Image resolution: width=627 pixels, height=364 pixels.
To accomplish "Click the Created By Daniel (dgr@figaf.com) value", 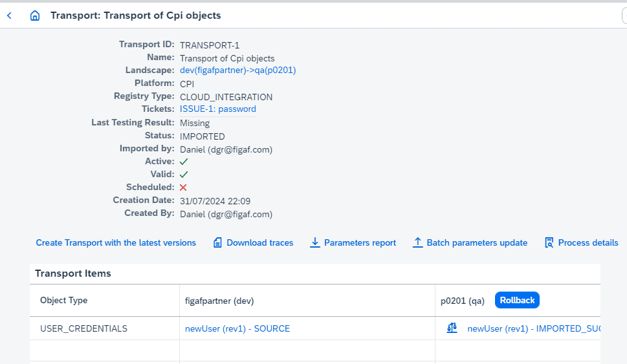I will [226, 215].
